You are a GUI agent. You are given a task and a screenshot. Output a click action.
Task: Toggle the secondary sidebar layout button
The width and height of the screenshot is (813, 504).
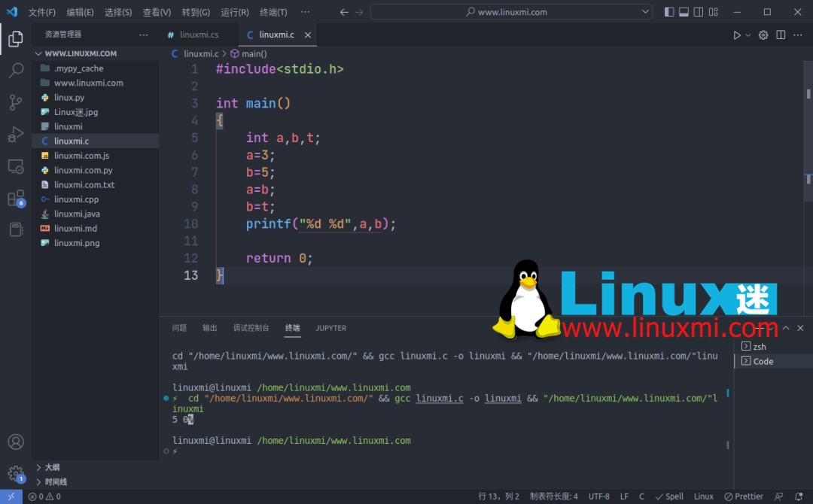pyautogui.click(x=699, y=12)
